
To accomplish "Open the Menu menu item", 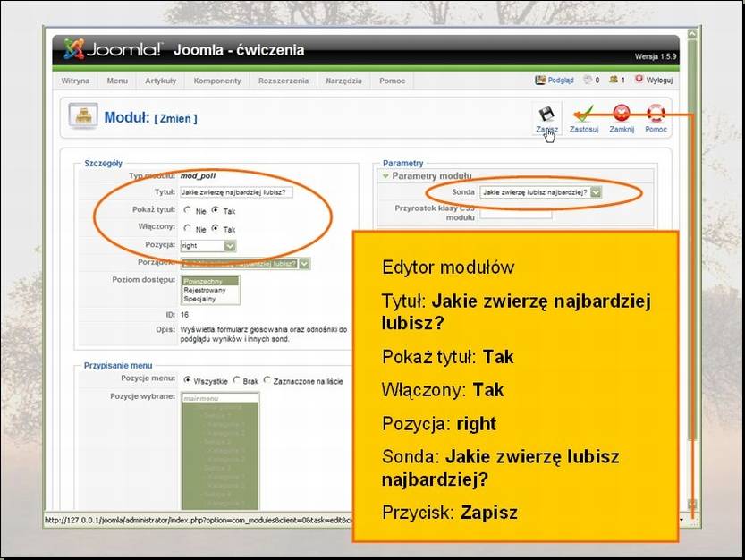I will (x=117, y=81).
